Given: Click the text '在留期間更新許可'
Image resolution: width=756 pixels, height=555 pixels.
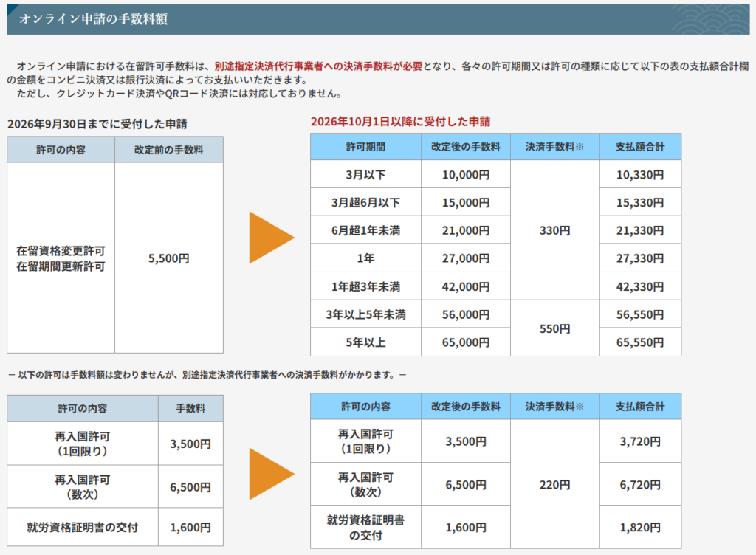Looking at the screenshot, I should 61,266.
